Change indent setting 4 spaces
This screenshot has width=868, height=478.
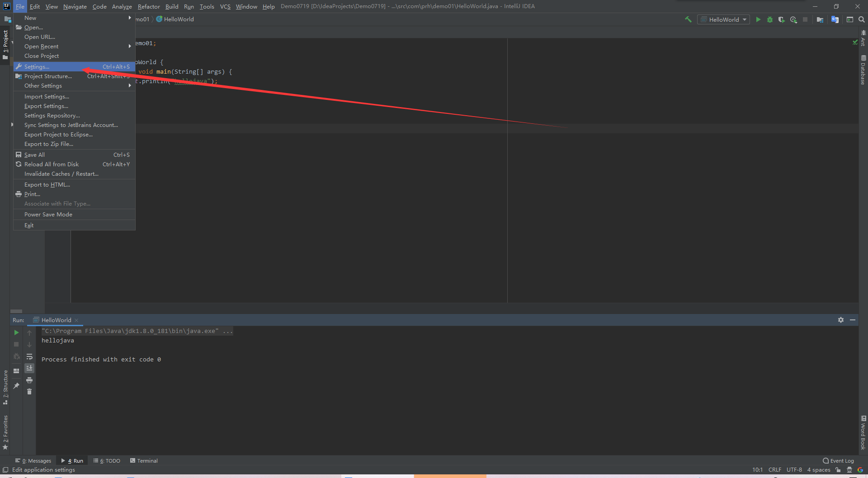pyautogui.click(x=819, y=470)
